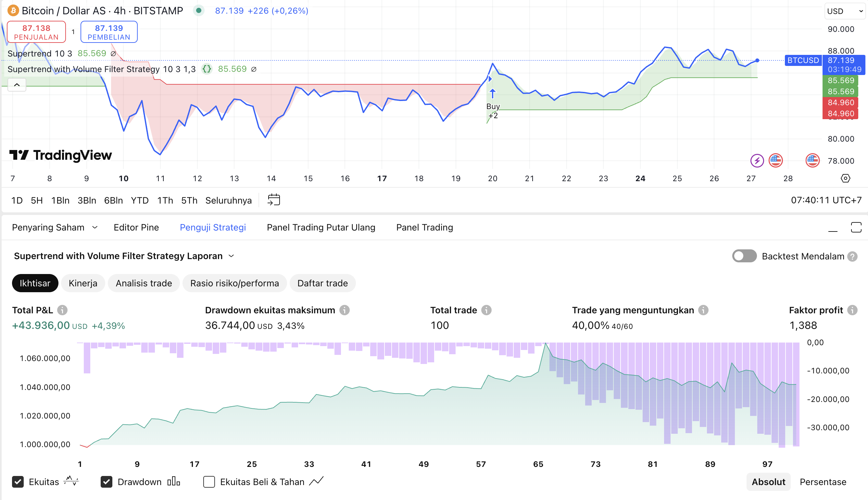Viewport: 868px width, 500px height.
Task: Select the Persentase display option
Action: pos(823,482)
